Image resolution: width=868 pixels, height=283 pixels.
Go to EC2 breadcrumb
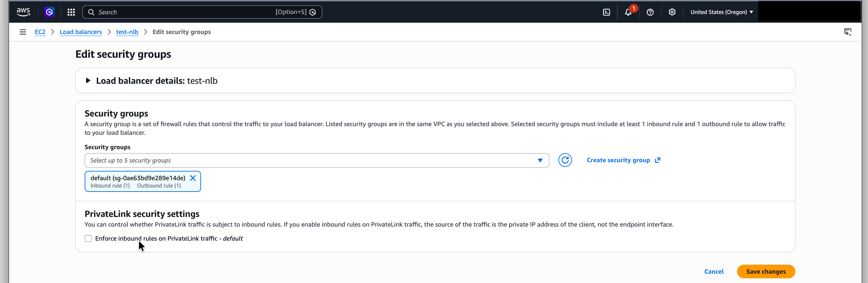point(40,32)
